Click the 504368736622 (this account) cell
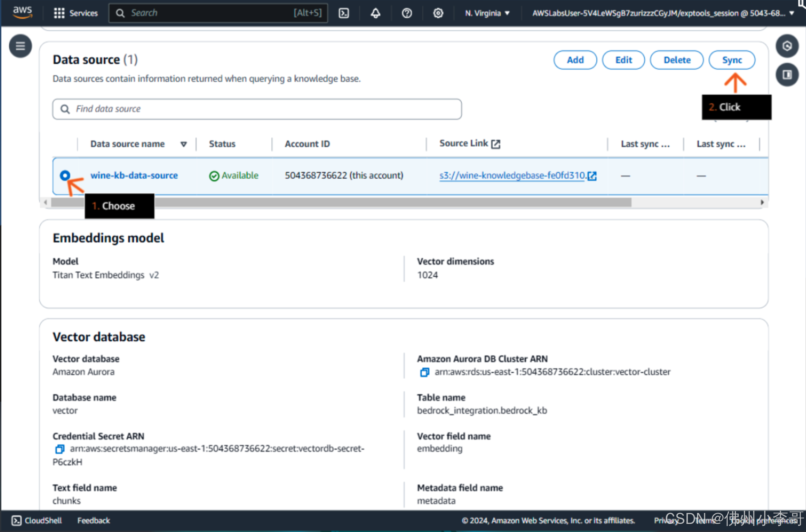This screenshot has height=532, width=806. [x=344, y=175]
